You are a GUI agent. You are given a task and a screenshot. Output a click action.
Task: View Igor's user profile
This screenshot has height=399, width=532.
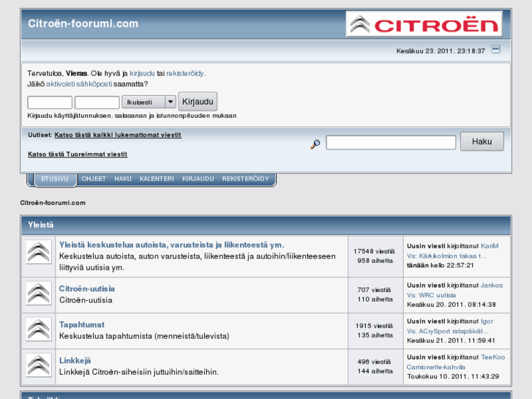coord(487,321)
